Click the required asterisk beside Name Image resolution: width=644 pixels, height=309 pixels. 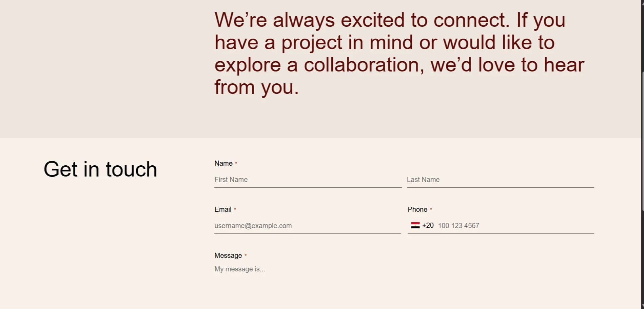pos(236,163)
